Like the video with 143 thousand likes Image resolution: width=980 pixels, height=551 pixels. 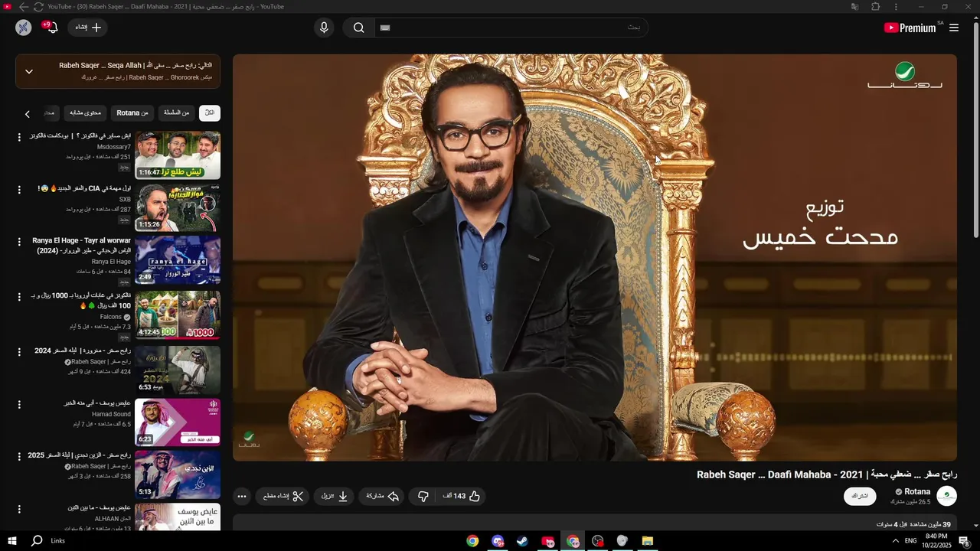(x=461, y=497)
